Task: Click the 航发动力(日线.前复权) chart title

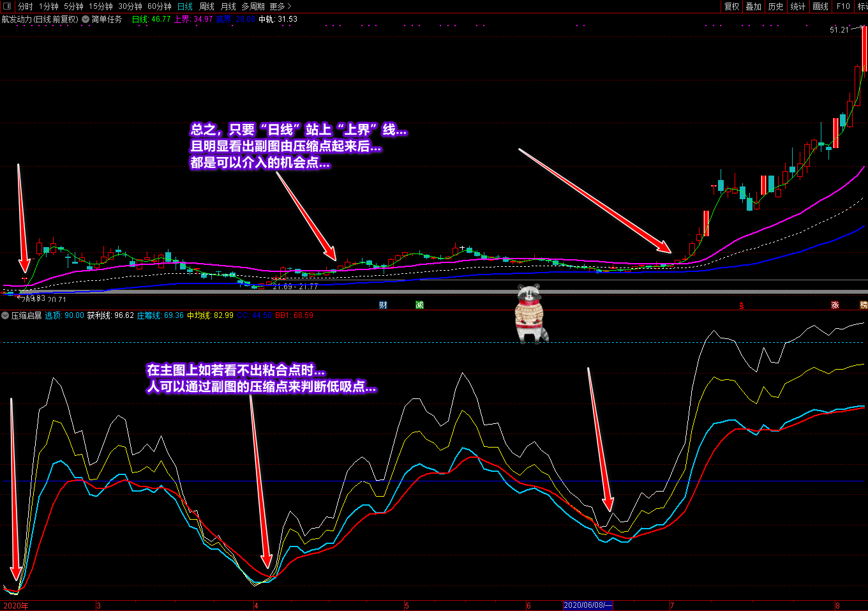Action: pos(40,19)
